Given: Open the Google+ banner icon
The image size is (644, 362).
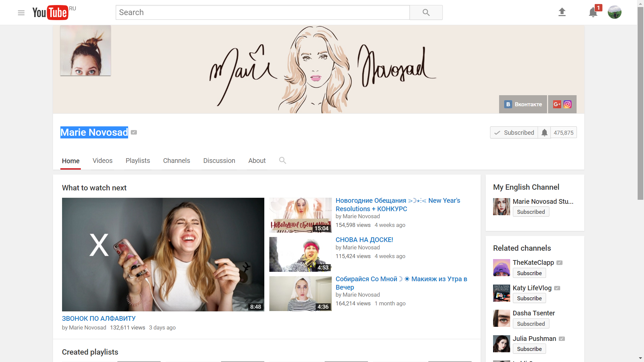Looking at the screenshot, I should coord(557,104).
